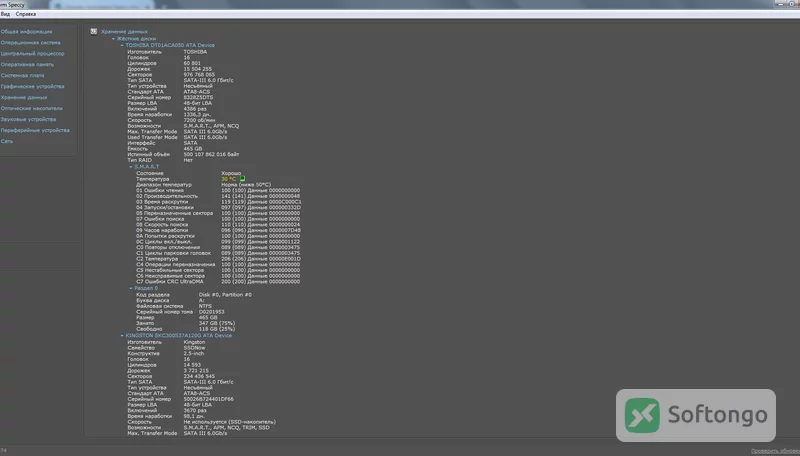Click the Истинный объём value 500 107 862 016 байт
800x456 pixels.
211,155
